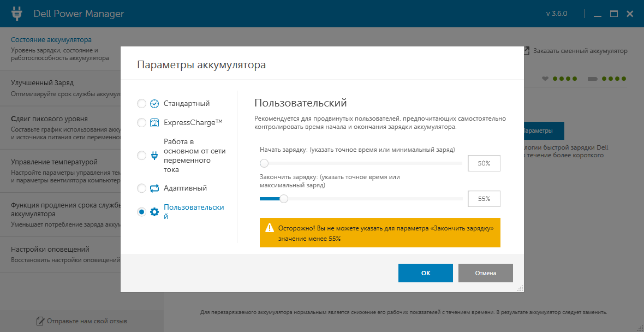The height and width of the screenshot is (332, 644).
Task: Click the Dell Power Manager plug logo
Action: [x=16, y=14]
